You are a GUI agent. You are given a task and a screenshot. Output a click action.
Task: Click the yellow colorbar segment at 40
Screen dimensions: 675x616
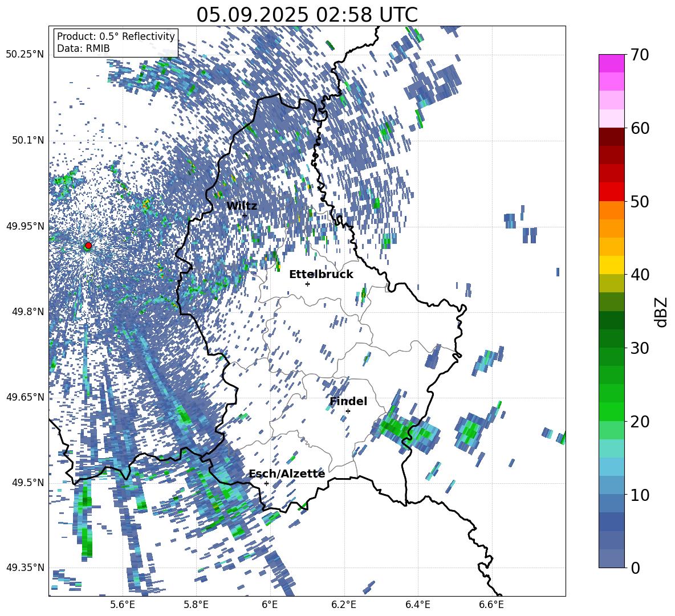pyautogui.click(x=611, y=265)
